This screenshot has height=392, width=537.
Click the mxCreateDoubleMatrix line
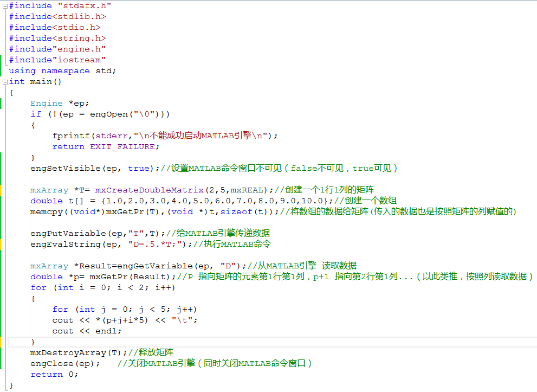202,190
